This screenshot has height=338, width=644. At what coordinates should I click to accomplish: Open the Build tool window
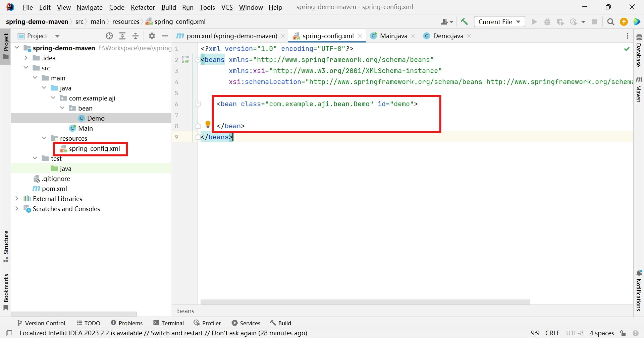tap(281, 323)
